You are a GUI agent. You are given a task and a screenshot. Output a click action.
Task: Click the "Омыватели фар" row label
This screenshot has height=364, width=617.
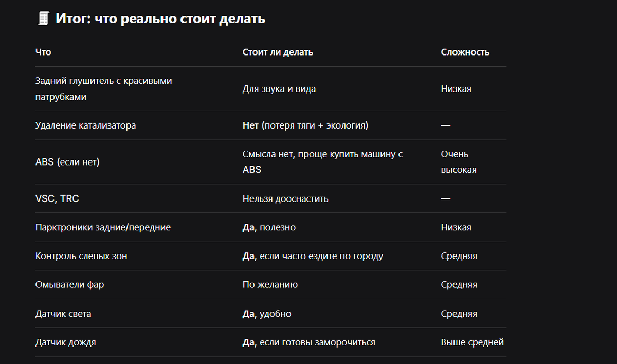(x=69, y=285)
